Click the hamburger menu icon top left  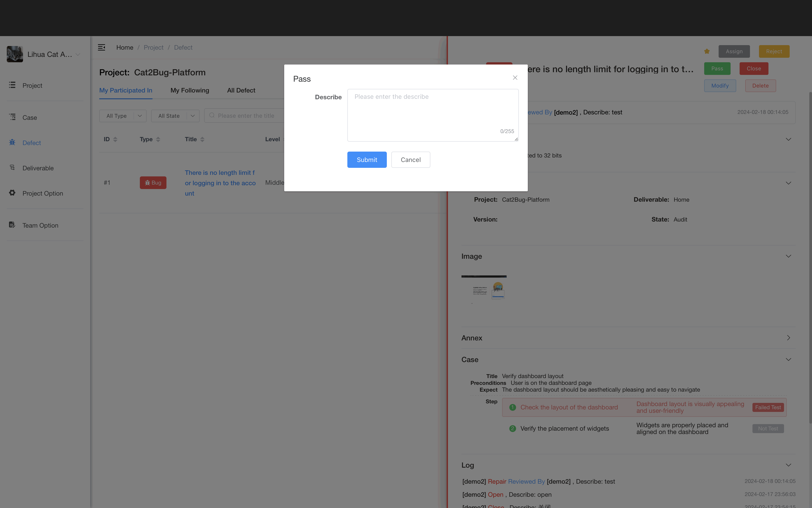tap(101, 47)
